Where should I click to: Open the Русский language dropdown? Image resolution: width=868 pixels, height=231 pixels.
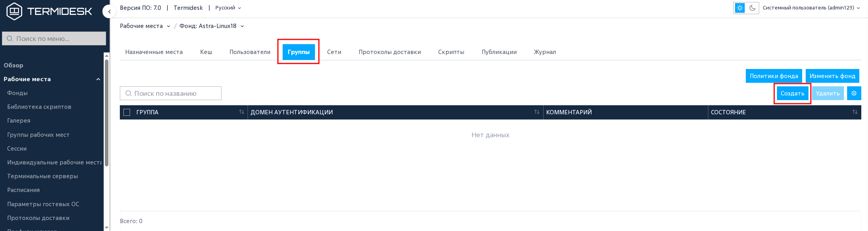coord(228,8)
